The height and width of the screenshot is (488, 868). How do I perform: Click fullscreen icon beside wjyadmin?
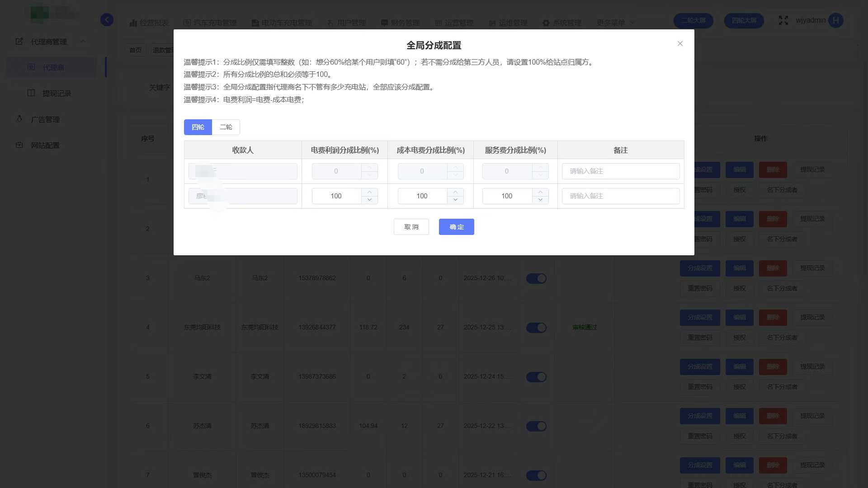click(x=783, y=20)
